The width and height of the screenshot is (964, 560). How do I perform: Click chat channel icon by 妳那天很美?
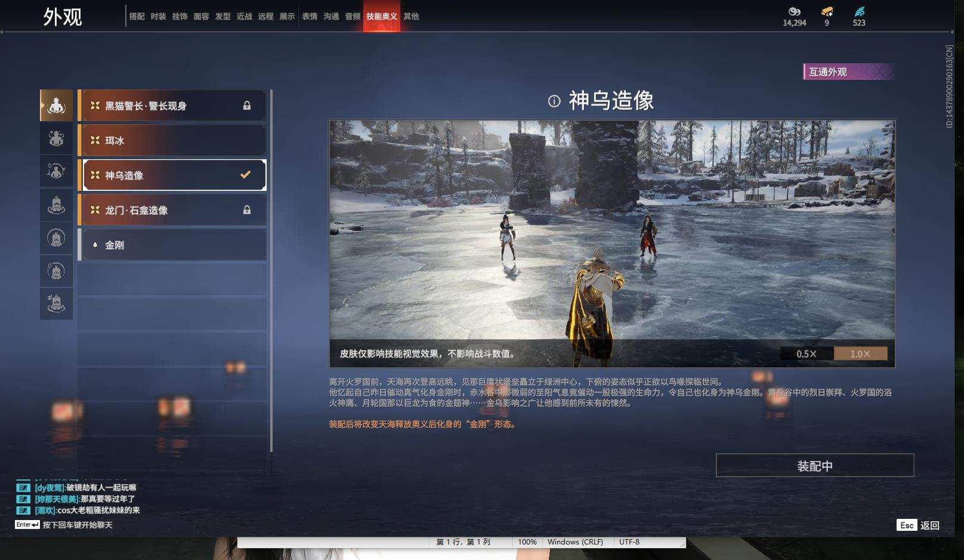click(23, 499)
